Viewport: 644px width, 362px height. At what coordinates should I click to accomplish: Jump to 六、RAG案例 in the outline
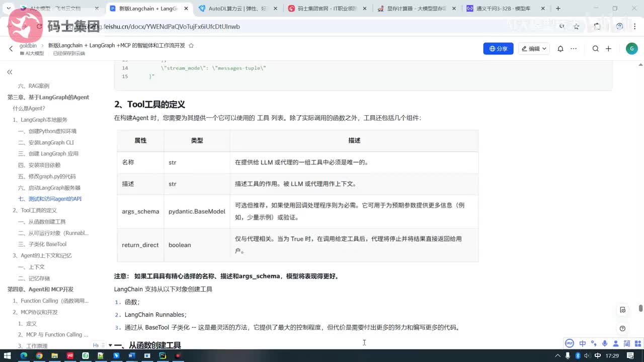coord(34,86)
